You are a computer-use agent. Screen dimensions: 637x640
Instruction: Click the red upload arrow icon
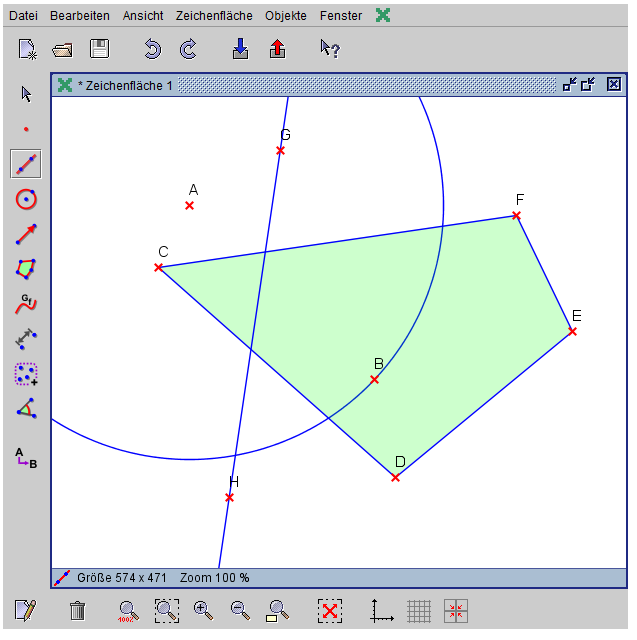(x=277, y=49)
